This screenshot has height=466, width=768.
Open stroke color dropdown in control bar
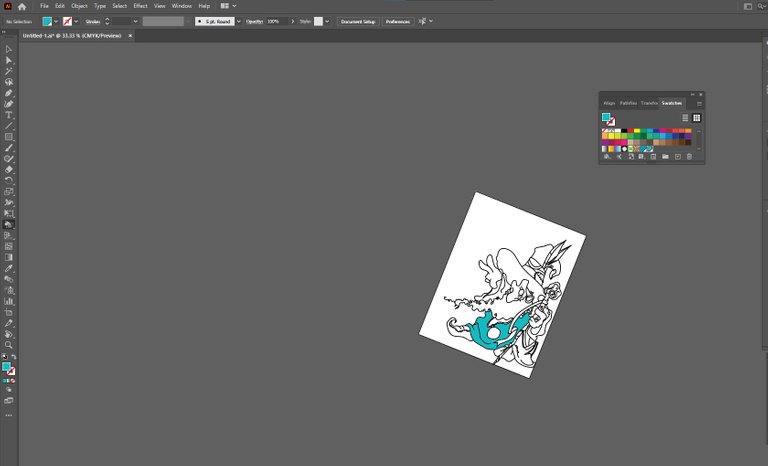(76, 22)
